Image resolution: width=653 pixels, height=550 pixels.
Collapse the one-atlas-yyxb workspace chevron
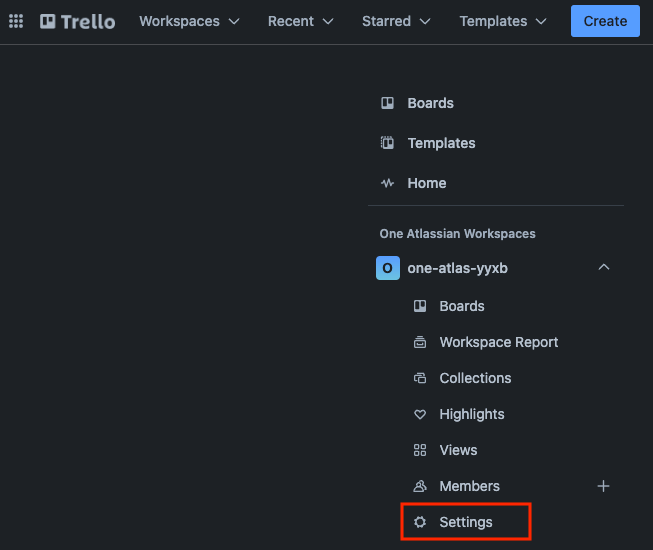604,267
